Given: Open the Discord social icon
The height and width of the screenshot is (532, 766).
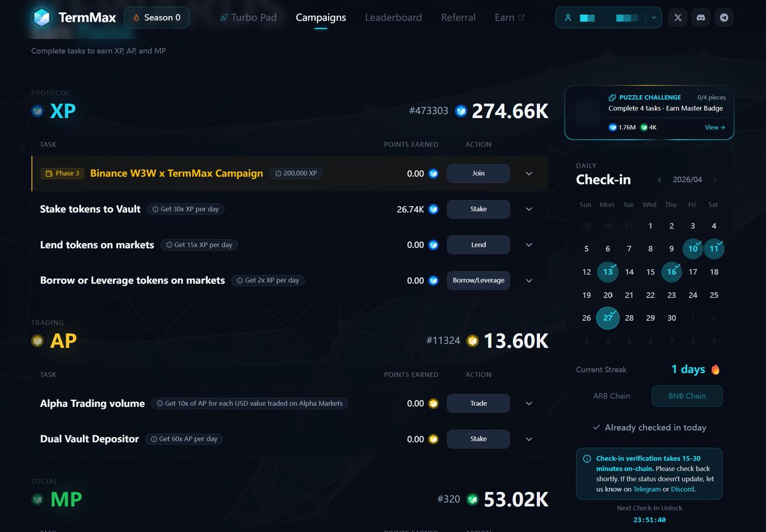Looking at the screenshot, I should coord(701,18).
